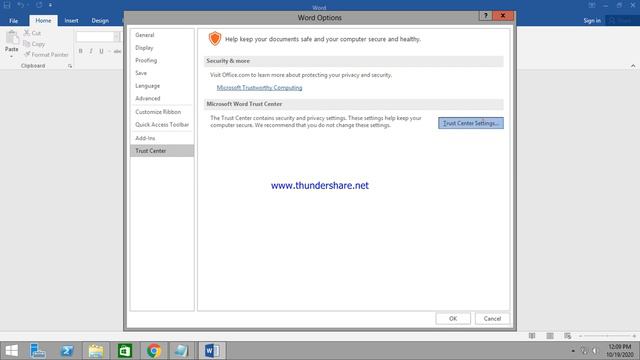Image resolution: width=640 pixels, height=360 pixels.
Task: Close the Word Options dialog
Action: tap(503, 16)
